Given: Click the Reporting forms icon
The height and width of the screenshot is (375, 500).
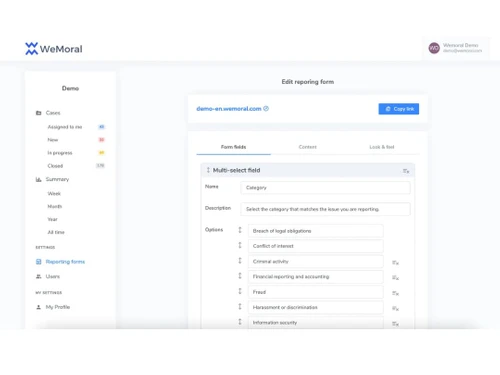Looking at the screenshot, I should 38,262.
